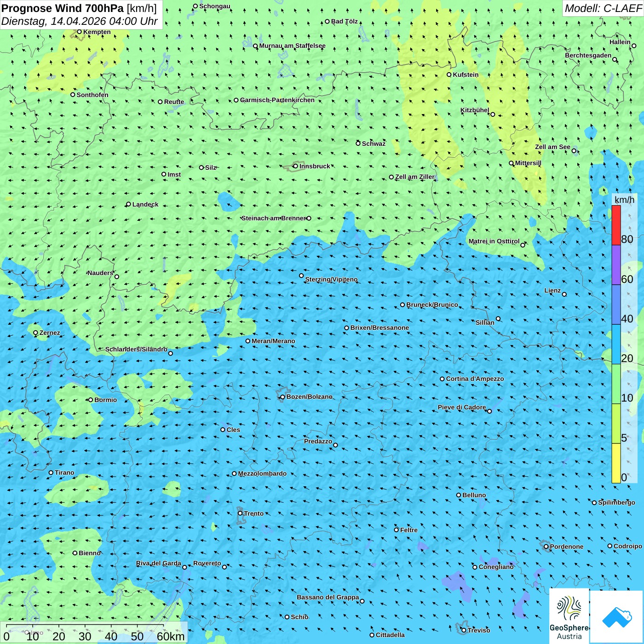Image resolution: width=644 pixels, height=644 pixels.
Task: Click the Conegliano label
Action: pyautogui.click(x=496, y=567)
